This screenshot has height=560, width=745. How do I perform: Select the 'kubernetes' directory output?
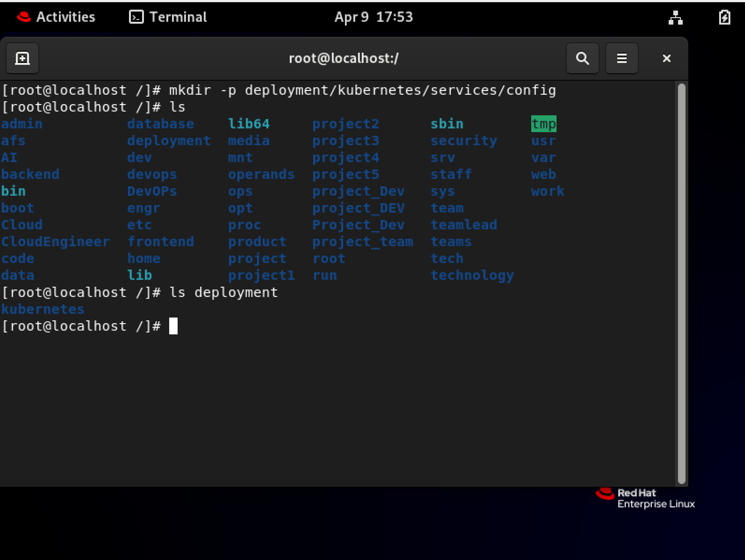(43, 309)
